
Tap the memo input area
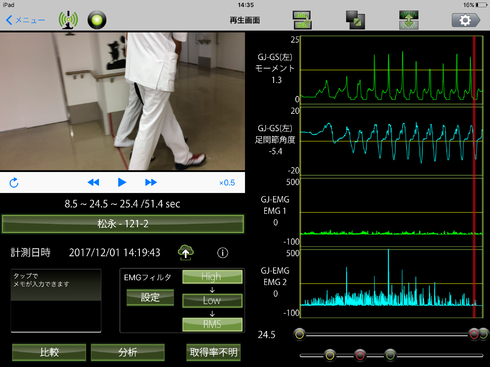[x=56, y=301]
